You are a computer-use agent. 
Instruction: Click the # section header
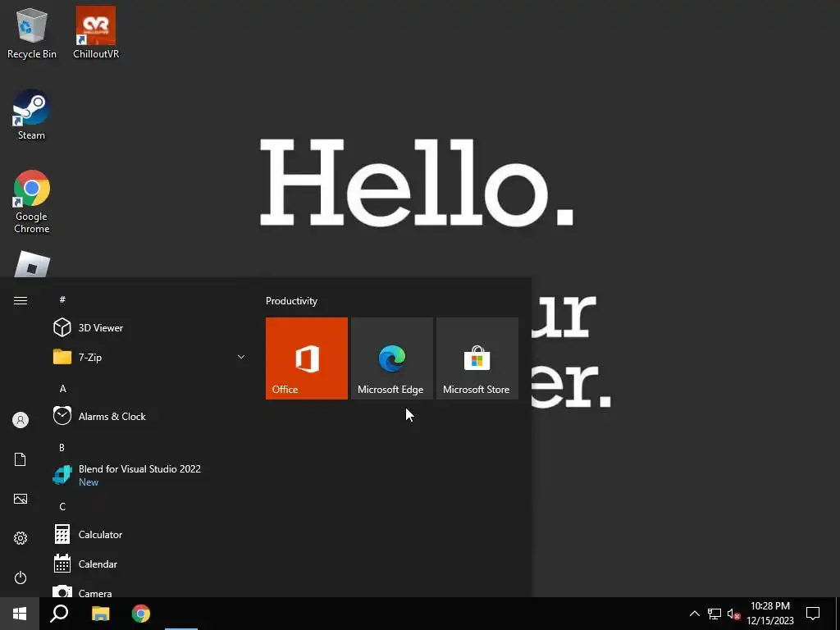tap(62, 299)
